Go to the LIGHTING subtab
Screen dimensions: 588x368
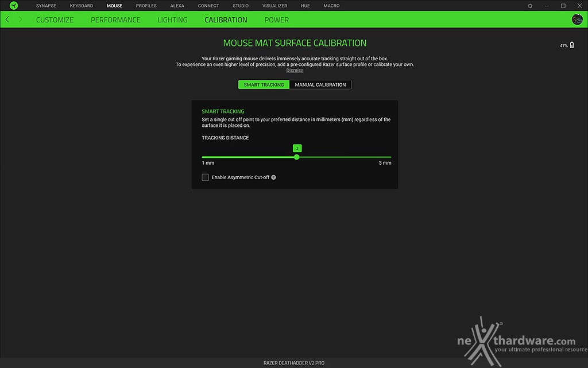point(172,20)
